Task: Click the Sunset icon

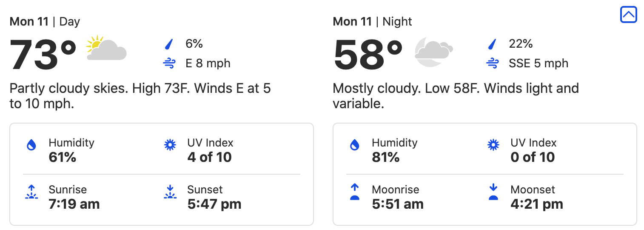Action: pyautogui.click(x=170, y=192)
